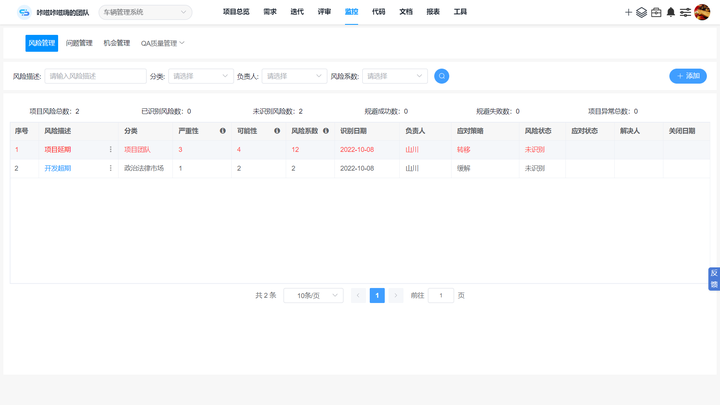Click 转移 strategy cell
This screenshot has height=405, width=720.
pos(463,150)
